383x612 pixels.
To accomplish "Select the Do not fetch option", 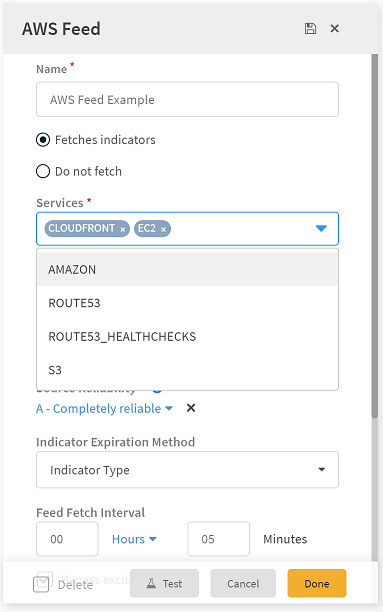I will pyautogui.click(x=43, y=171).
